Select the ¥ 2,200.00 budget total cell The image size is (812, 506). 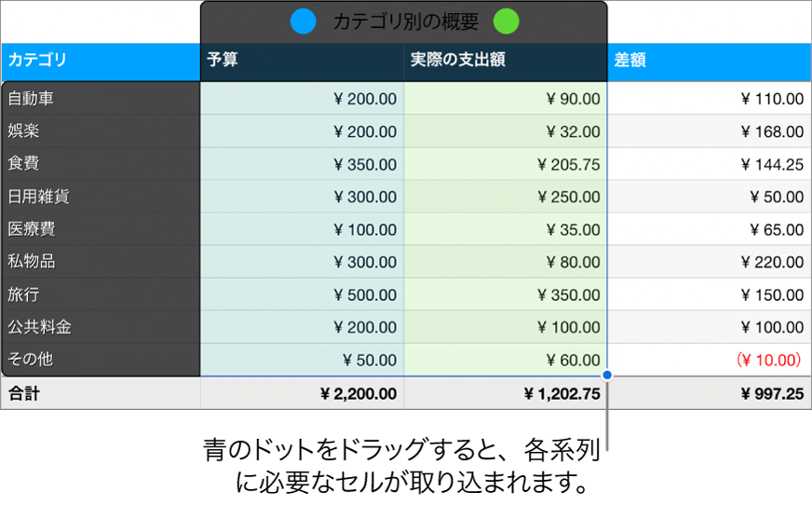tap(302, 393)
